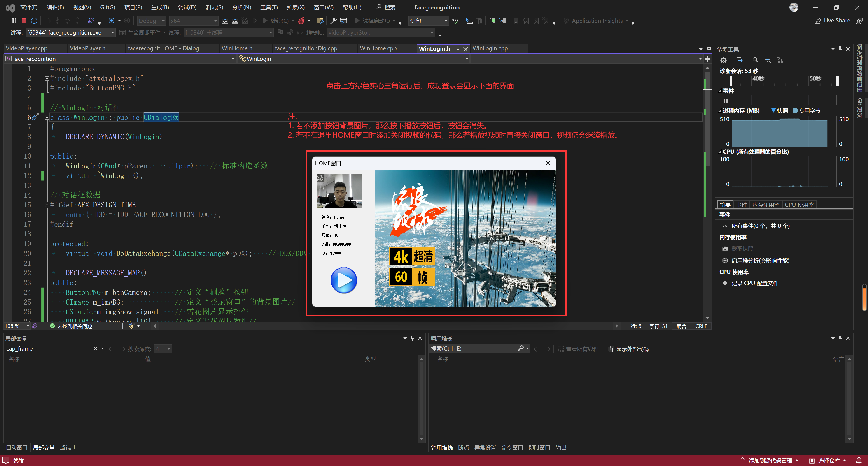Open the 调试(D) menu
Screen dimensions: 868x466
point(187,7)
